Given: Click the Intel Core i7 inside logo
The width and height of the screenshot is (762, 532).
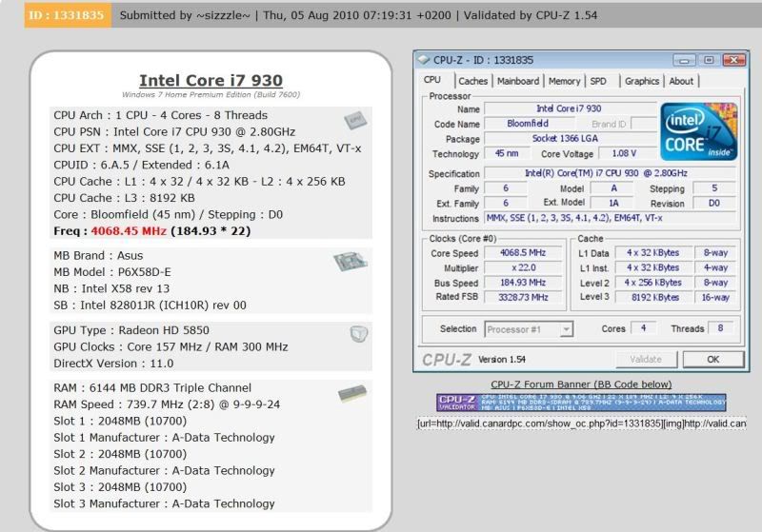Looking at the screenshot, I should pyautogui.click(x=699, y=131).
